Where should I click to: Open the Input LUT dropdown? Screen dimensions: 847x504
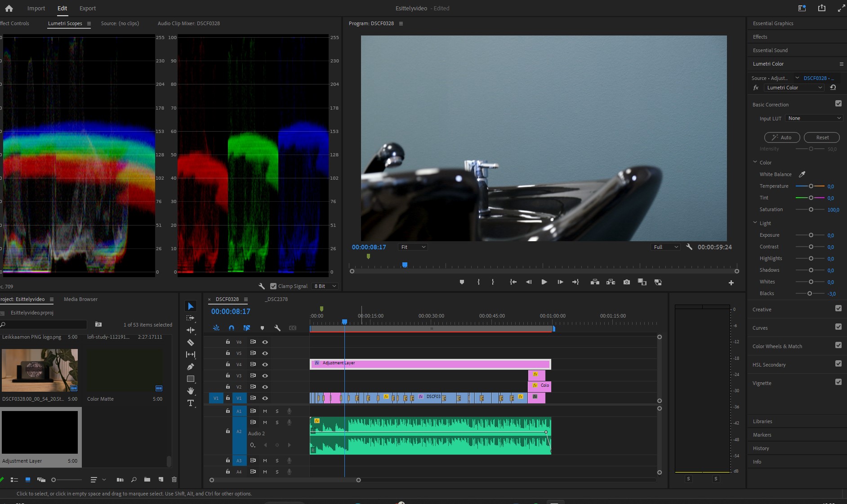click(x=814, y=118)
